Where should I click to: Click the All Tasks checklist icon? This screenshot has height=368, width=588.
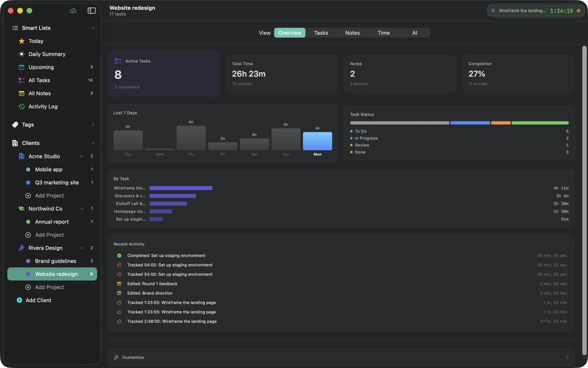(21, 80)
